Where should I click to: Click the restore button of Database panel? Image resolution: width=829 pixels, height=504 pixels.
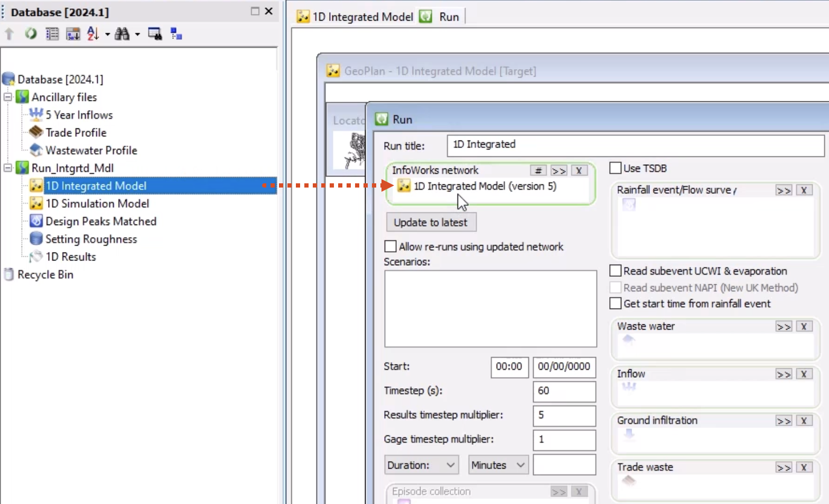coord(255,11)
